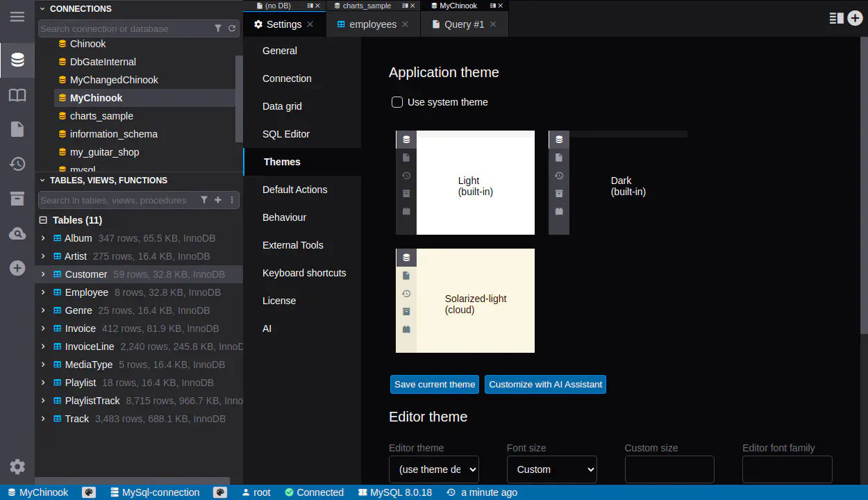Open the archive sidebar icon

[17, 199]
